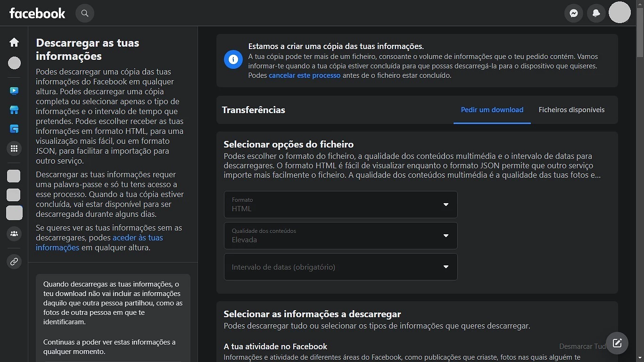The image size is (644, 362).
Task: Open the notifications bell
Action: click(x=596, y=13)
